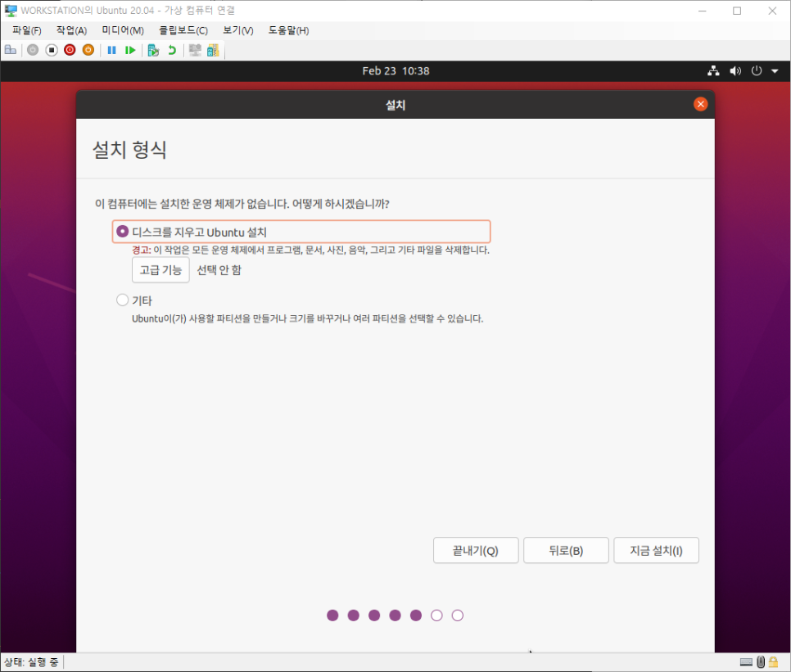
Task: Click the first filled progress dot
Action: [332, 615]
